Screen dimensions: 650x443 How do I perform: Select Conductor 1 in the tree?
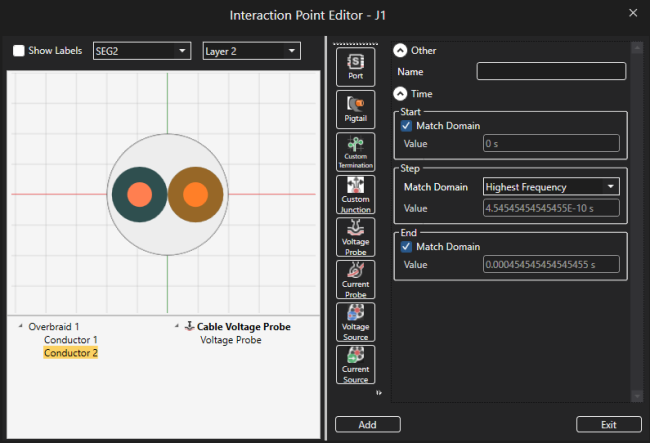(x=71, y=340)
